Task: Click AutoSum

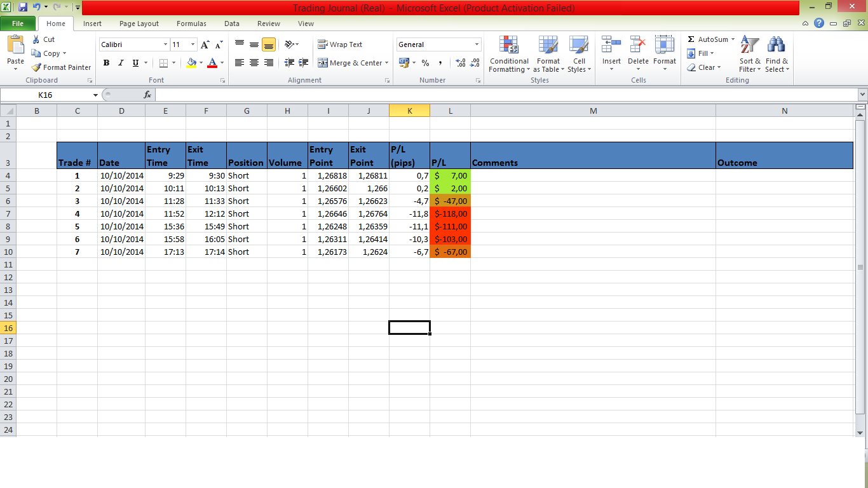Action: [x=707, y=39]
